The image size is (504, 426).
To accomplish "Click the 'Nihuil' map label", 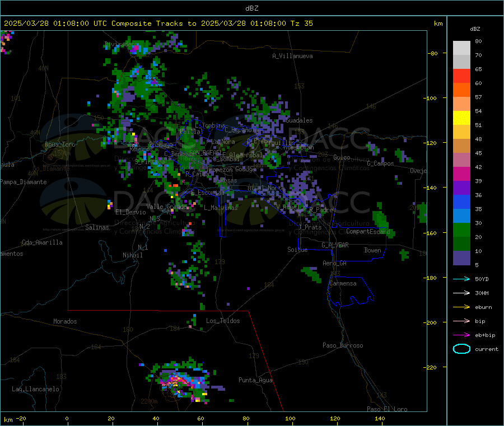I will coord(132,255).
